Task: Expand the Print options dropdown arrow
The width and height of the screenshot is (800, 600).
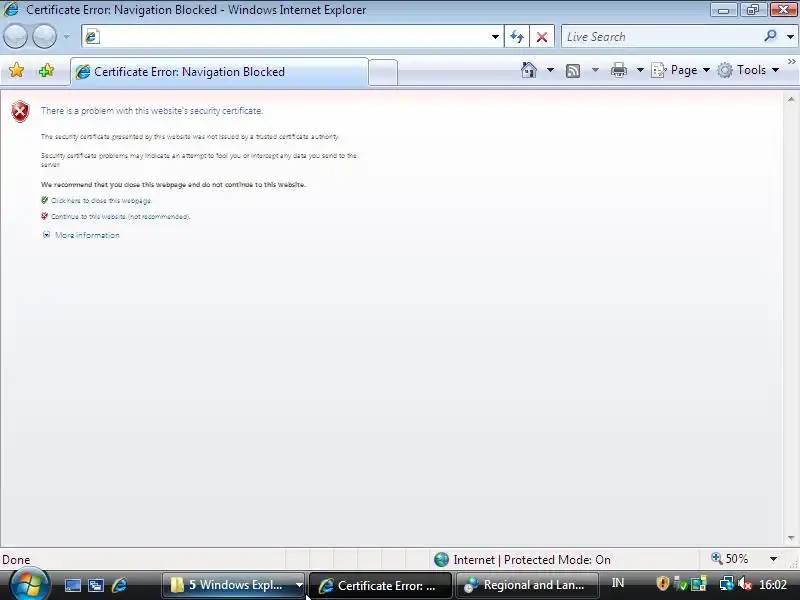Action: [640, 70]
